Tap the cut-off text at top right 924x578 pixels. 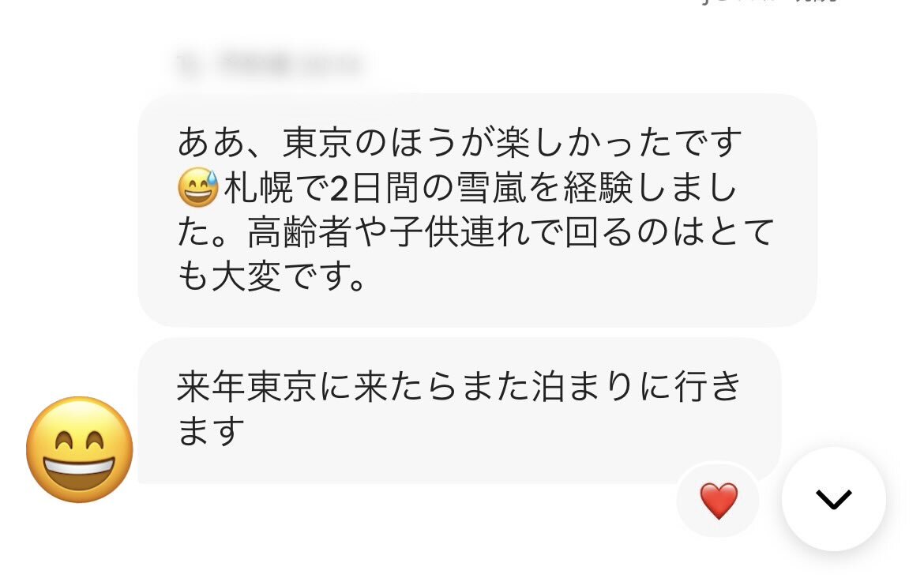pyautogui.click(x=769, y=2)
